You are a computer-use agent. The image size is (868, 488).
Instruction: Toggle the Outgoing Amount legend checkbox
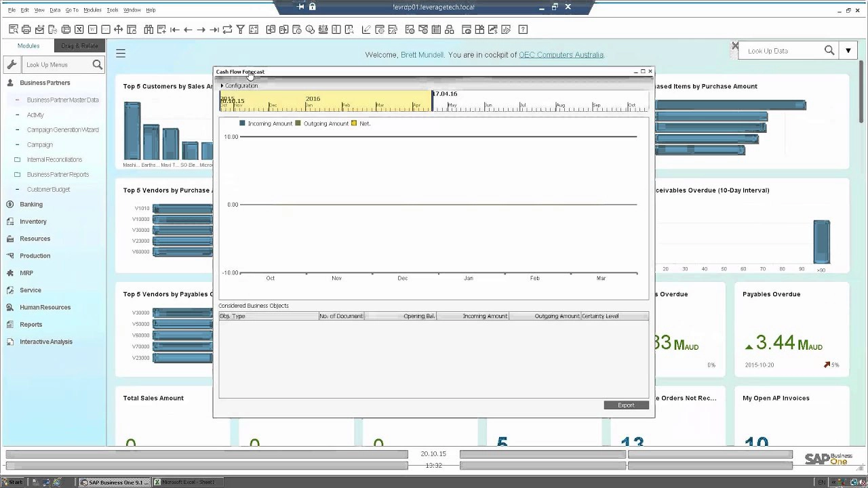tap(298, 123)
